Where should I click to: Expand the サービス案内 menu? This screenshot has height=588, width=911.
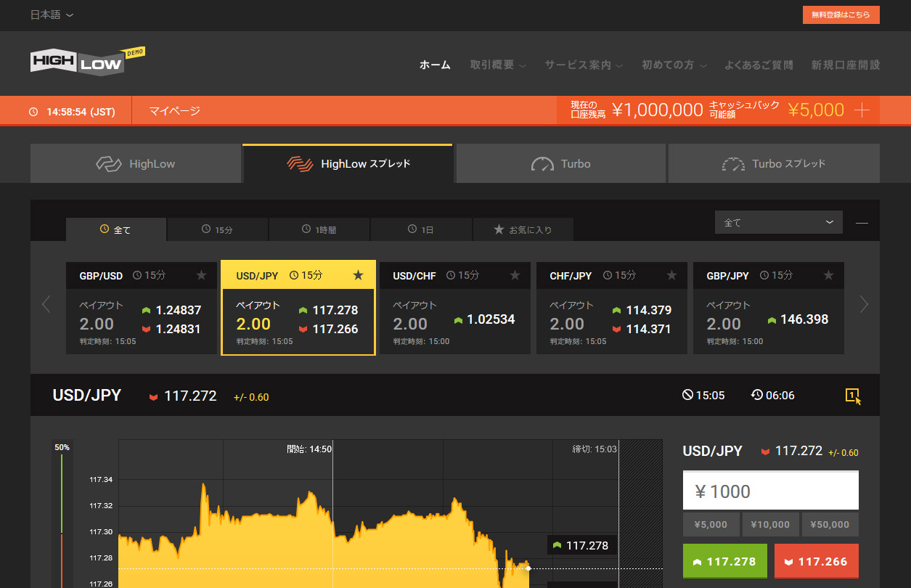pos(584,65)
